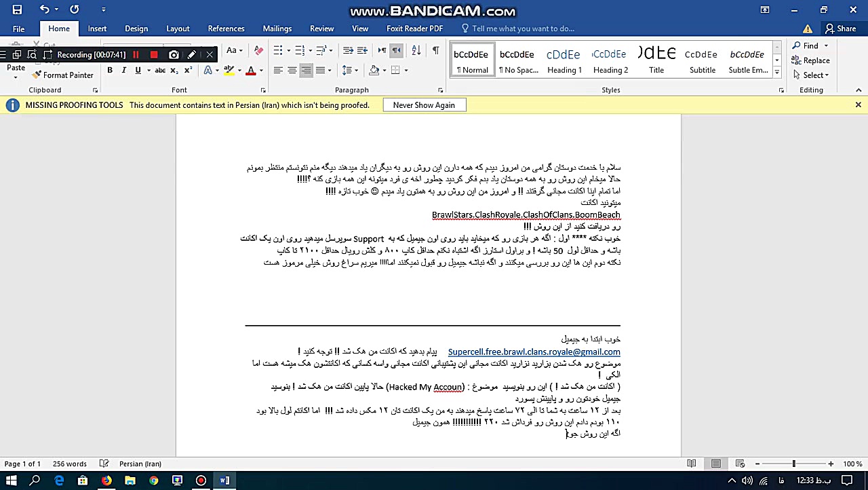Apply the Subtitle style
This screenshot has width=868, height=490.
702,60
